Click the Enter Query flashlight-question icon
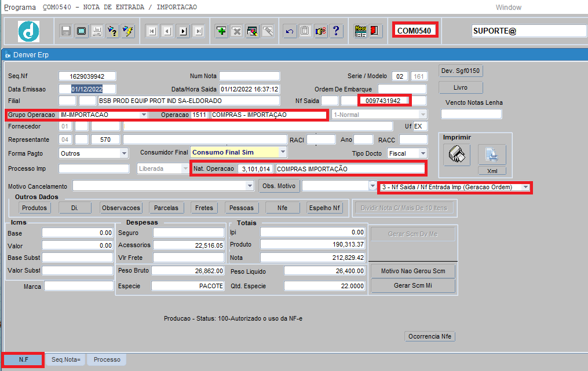 pyautogui.click(x=112, y=31)
